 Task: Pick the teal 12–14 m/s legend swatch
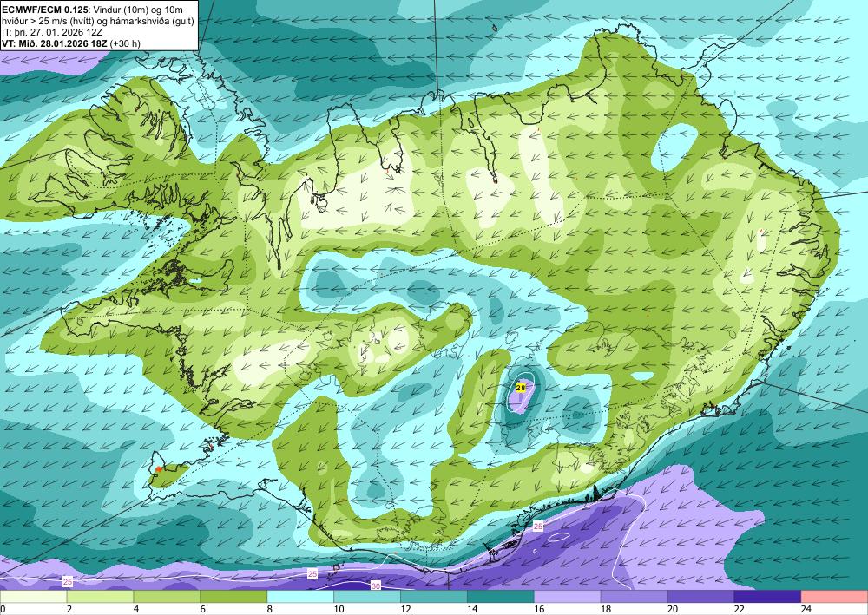[434, 597]
